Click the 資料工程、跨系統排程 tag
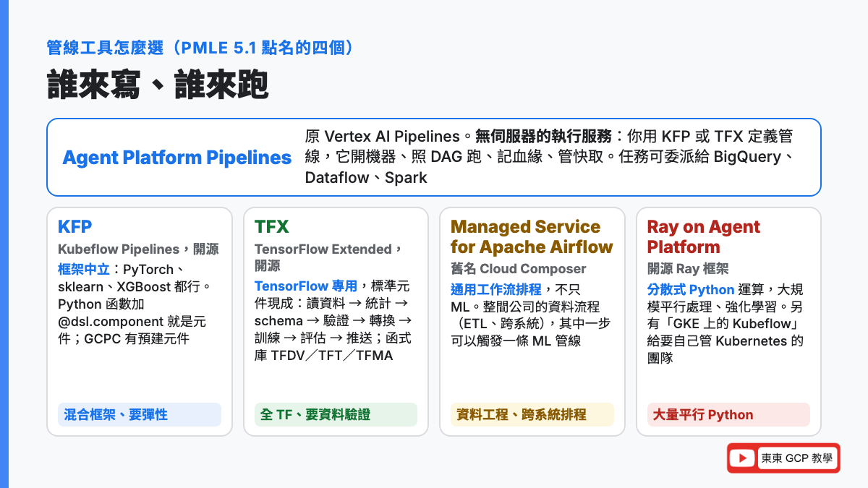Image resolution: width=868 pixels, height=488 pixels. coord(532,414)
